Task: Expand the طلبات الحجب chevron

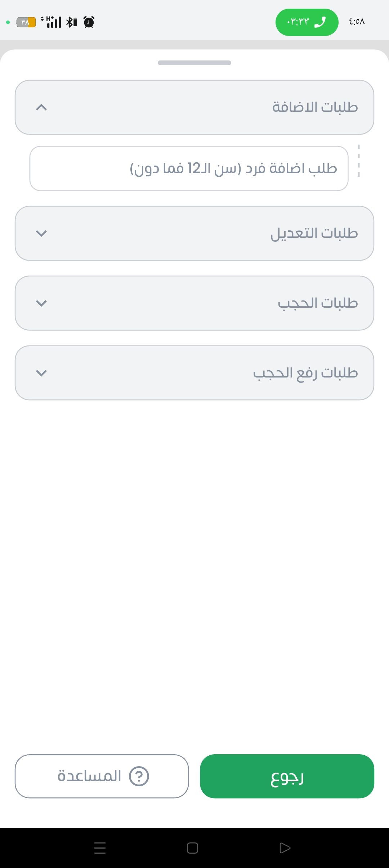Action: pos(41,303)
